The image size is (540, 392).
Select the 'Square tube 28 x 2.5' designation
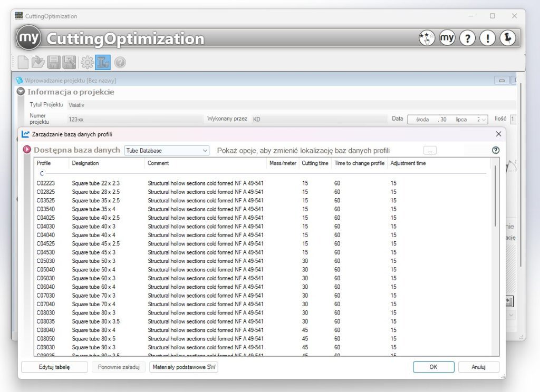pyautogui.click(x=96, y=192)
